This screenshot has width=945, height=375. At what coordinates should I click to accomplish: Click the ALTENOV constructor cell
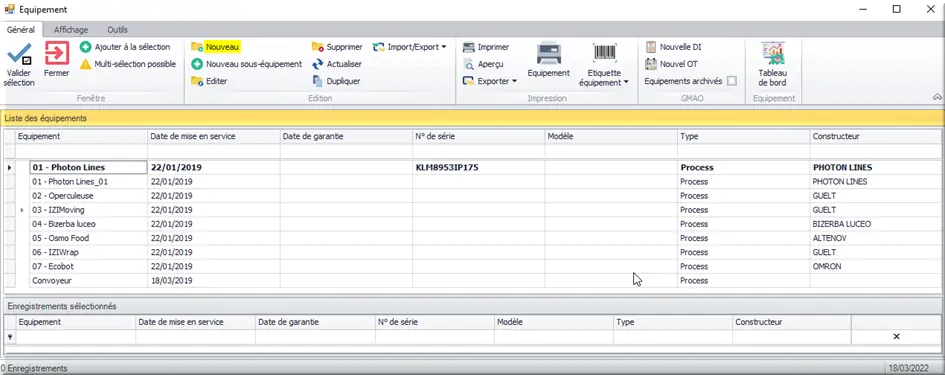click(x=875, y=238)
